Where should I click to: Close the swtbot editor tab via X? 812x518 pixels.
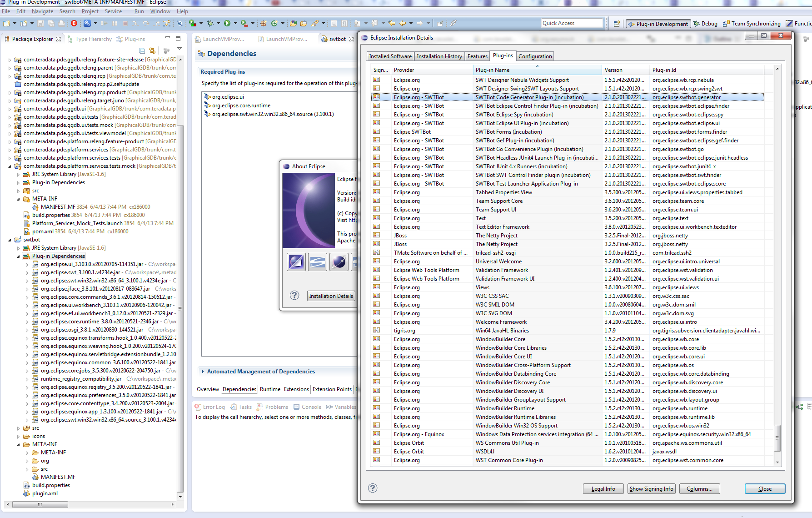click(x=351, y=39)
